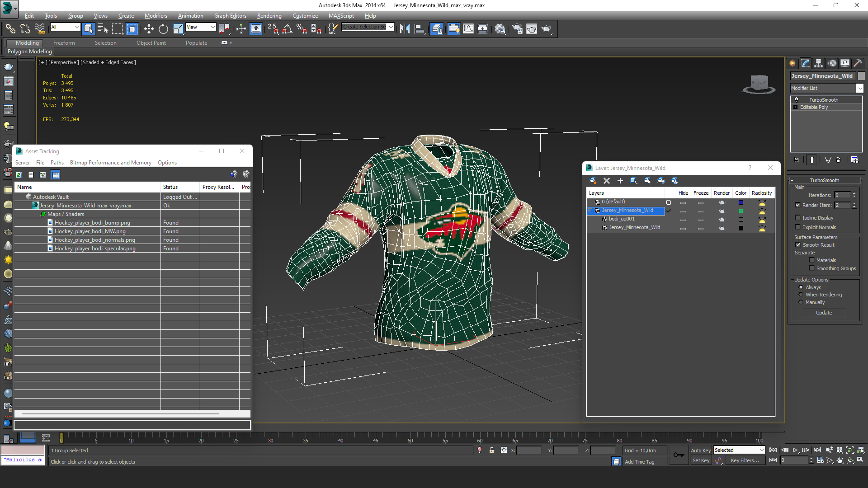
Task: Play the animation
Action: click(x=795, y=450)
